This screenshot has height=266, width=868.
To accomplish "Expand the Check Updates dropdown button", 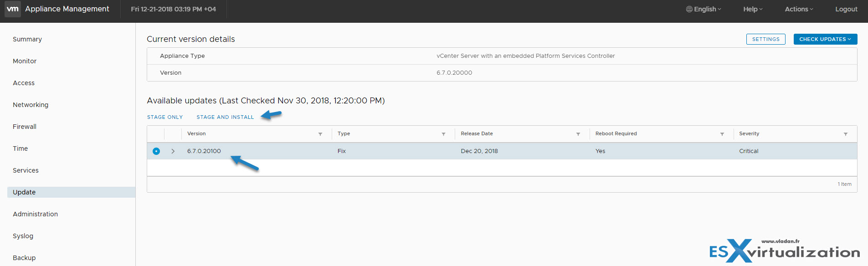I will (x=825, y=39).
